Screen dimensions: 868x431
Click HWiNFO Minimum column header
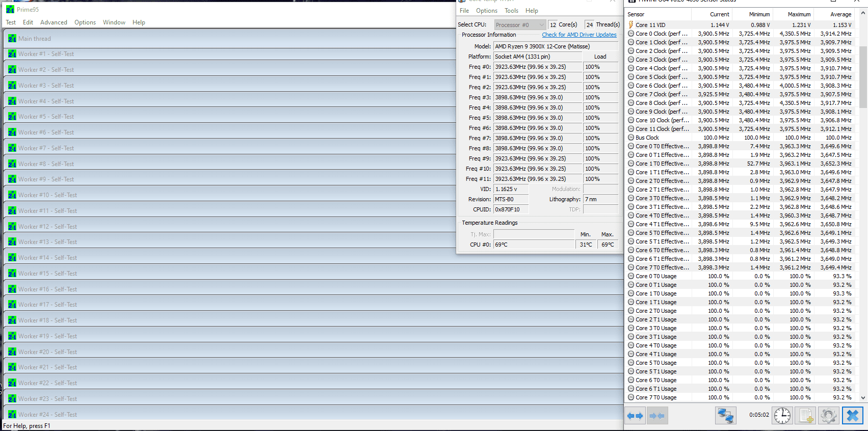point(753,14)
